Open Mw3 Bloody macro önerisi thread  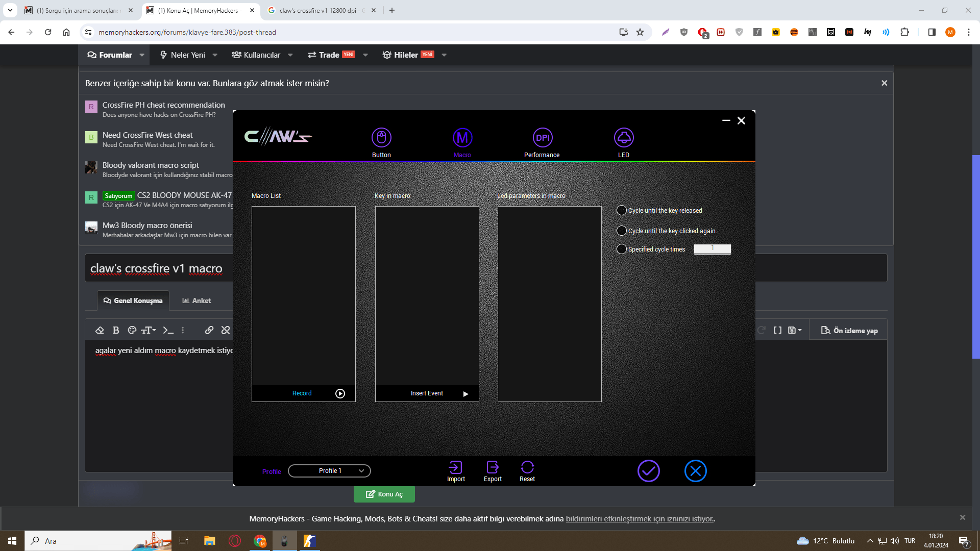click(x=147, y=226)
